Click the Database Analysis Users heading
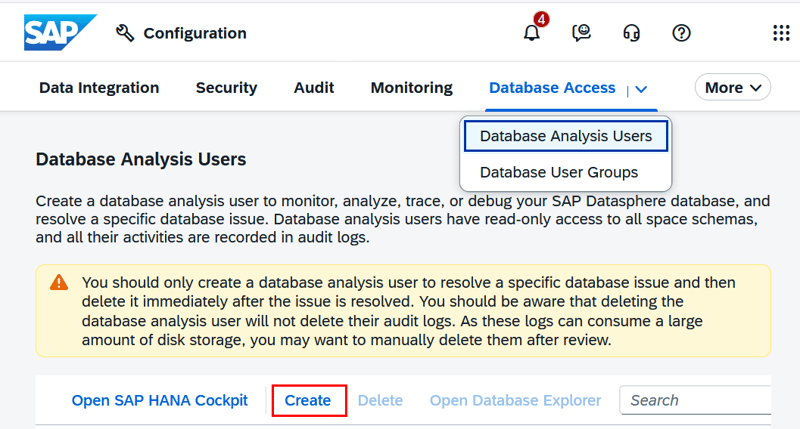Viewport: 800px width, 429px height. click(x=141, y=159)
